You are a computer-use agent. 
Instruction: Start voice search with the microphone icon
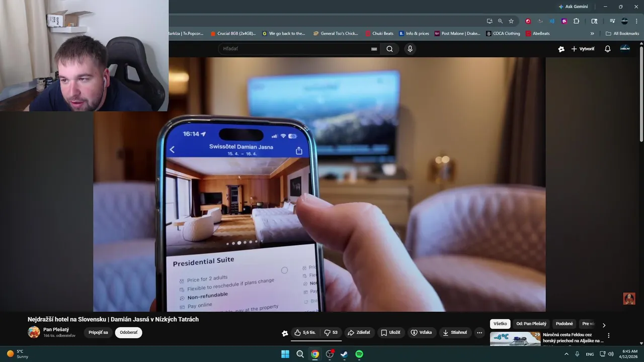tap(410, 49)
